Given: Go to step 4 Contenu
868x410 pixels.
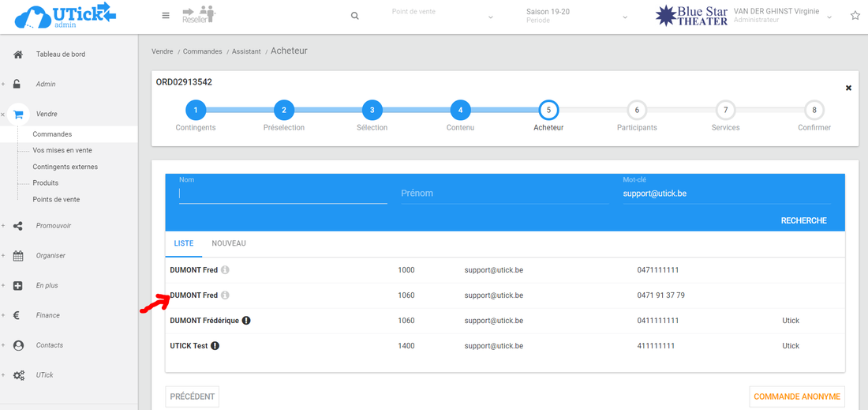Looking at the screenshot, I should click(460, 111).
